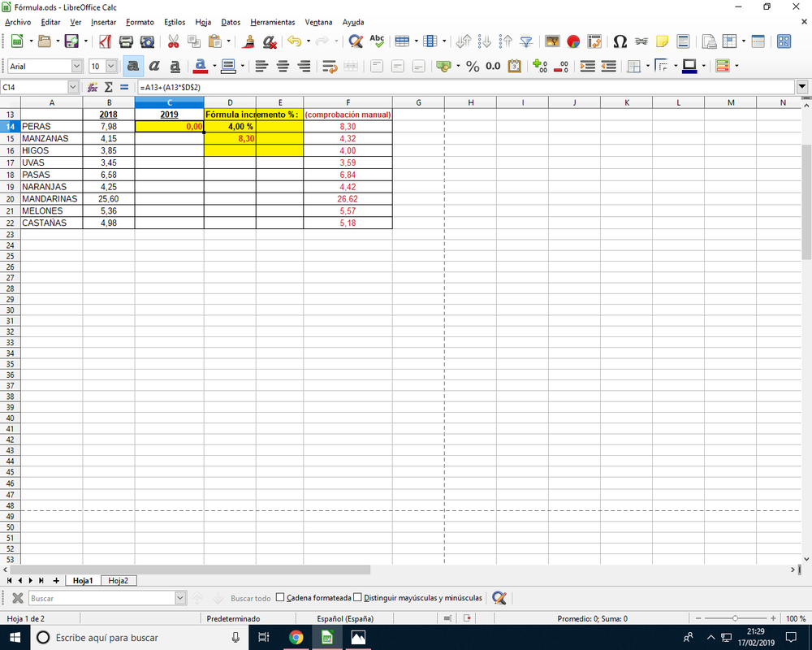Screen dimensions: 812x650
Task: Adjust the zoom slider handle
Action: pos(735,618)
